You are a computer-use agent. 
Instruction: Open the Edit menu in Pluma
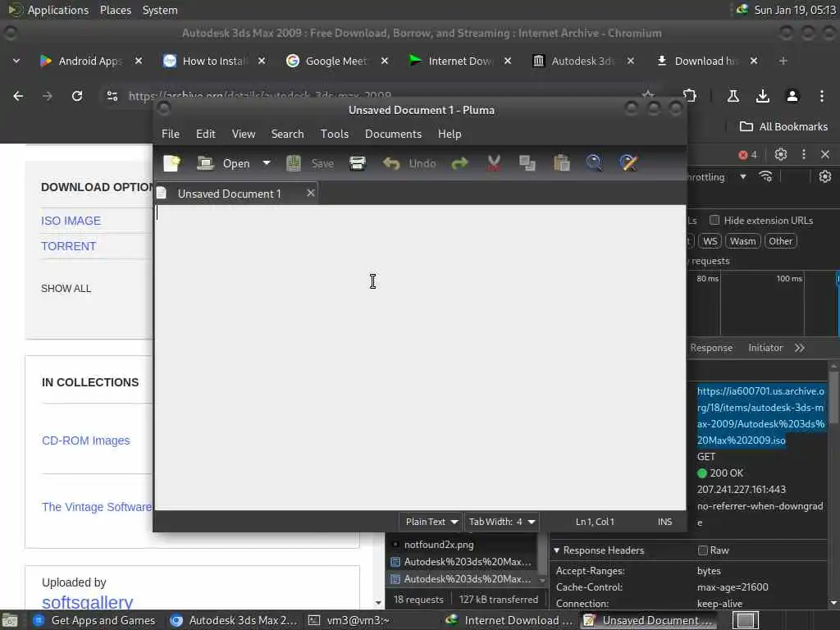pyautogui.click(x=206, y=134)
